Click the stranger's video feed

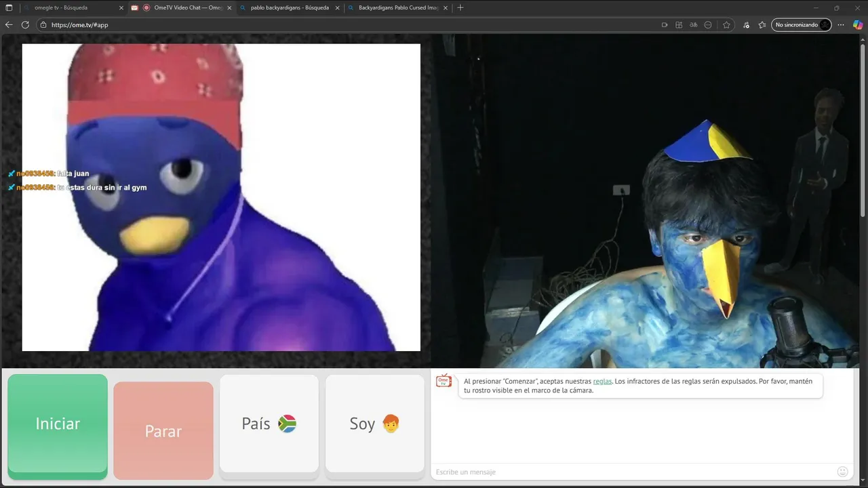tap(221, 197)
